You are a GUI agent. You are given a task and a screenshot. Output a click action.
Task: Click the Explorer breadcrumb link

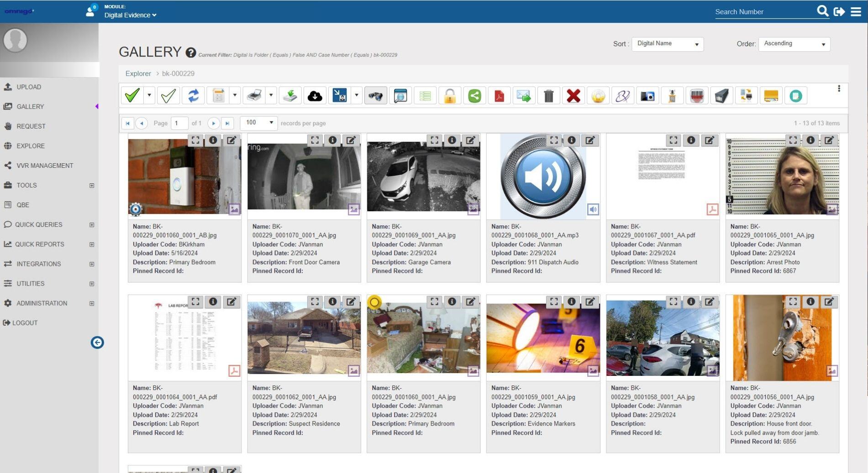click(138, 73)
